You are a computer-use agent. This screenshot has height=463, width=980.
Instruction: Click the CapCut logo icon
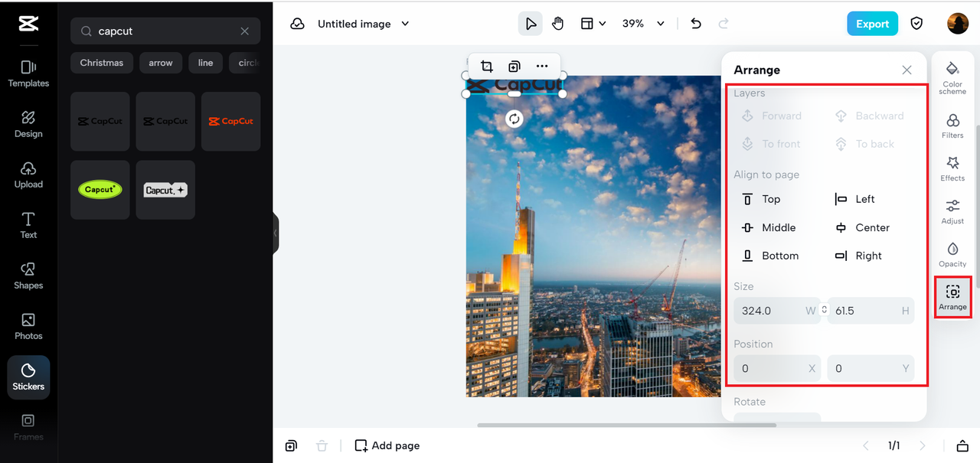click(28, 24)
